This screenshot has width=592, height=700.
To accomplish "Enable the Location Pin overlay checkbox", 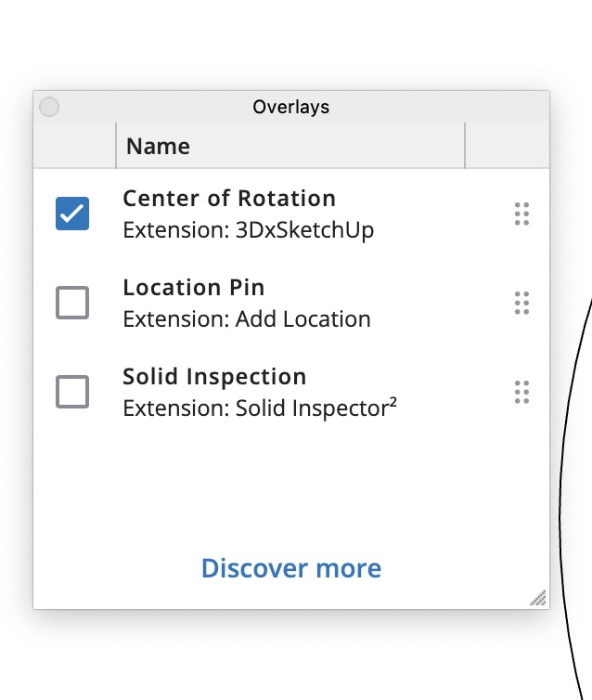I will (x=72, y=303).
